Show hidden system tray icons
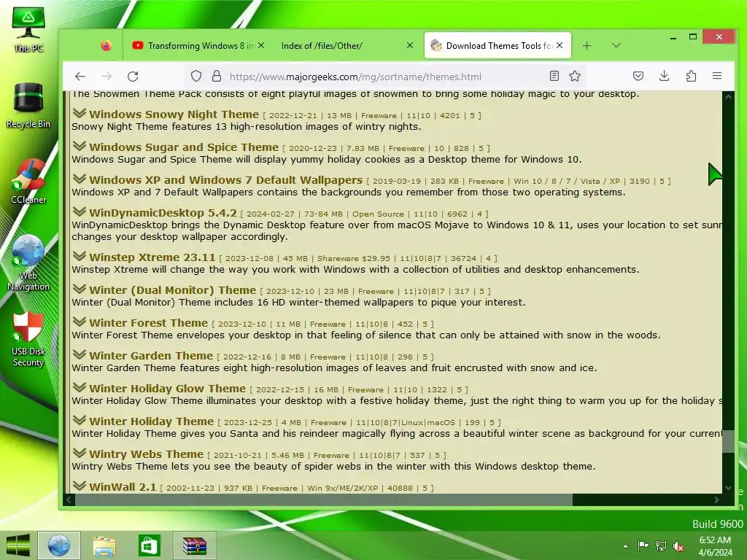Image resolution: width=747 pixels, height=560 pixels. pos(625,546)
